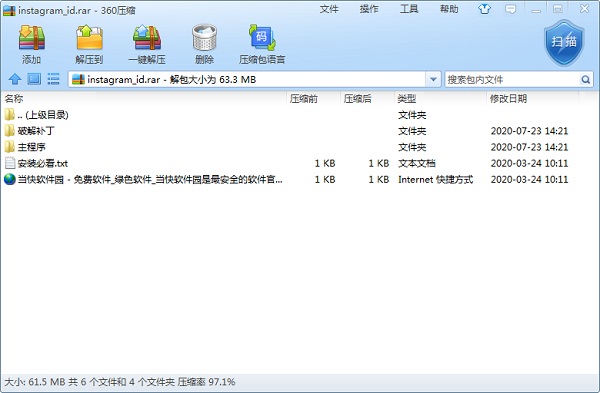The image size is (600, 393).
Task: Select the '破解补丁' folder name
Action: tap(36, 131)
